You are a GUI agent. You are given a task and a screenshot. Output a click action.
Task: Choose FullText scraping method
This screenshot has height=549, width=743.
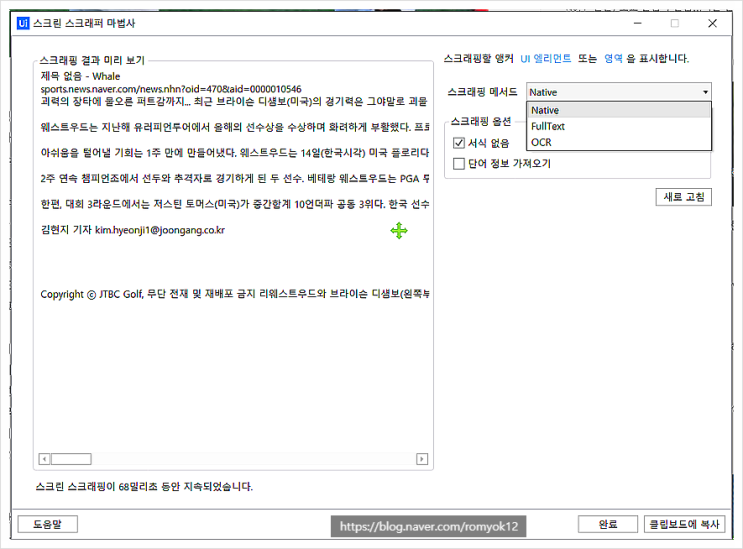point(619,126)
